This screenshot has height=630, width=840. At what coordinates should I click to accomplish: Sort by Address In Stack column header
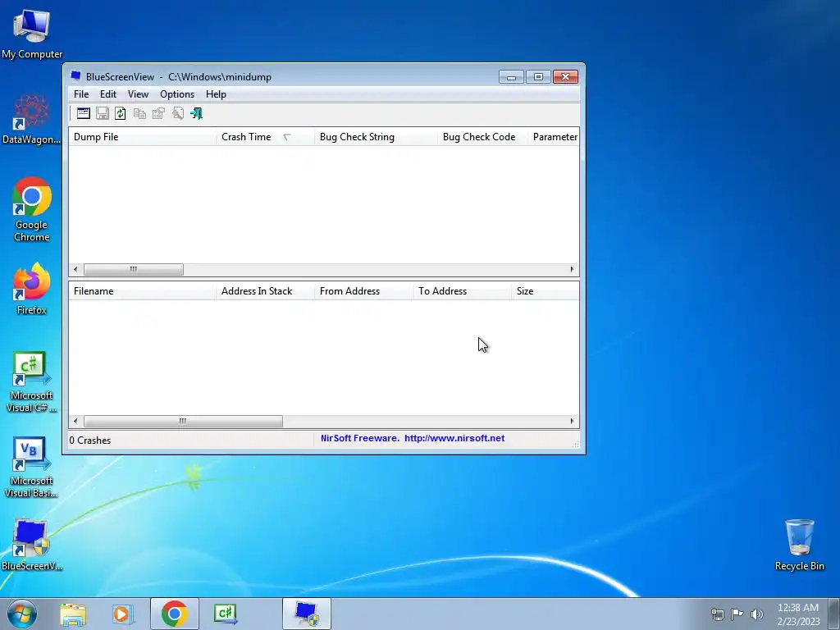265,291
